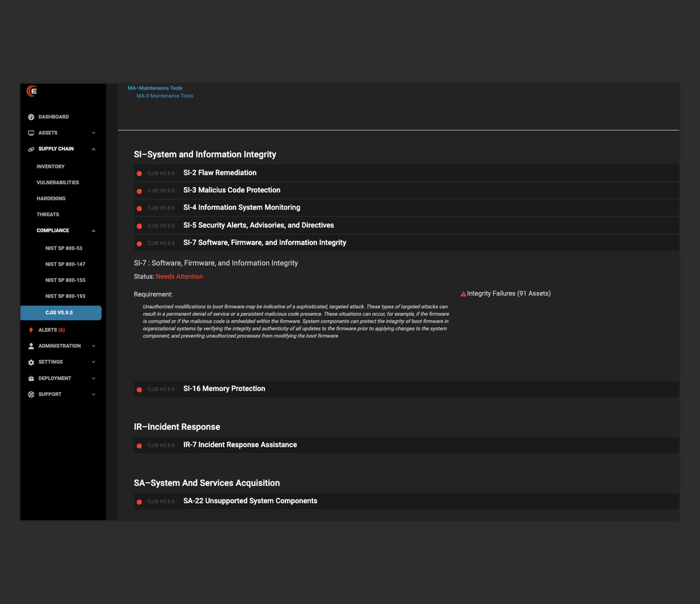Expand the Administration chevron
The height and width of the screenshot is (604, 700).
click(x=94, y=346)
